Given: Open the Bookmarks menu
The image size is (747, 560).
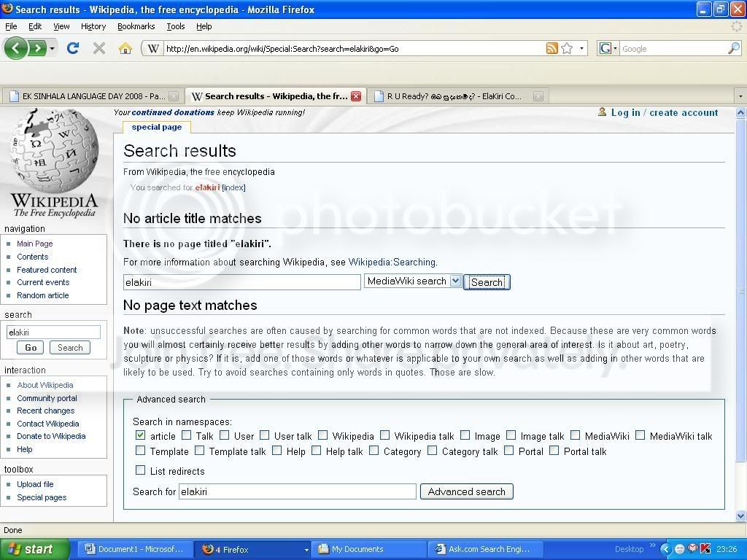Looking at the screenshot, I should pos(136,26).
